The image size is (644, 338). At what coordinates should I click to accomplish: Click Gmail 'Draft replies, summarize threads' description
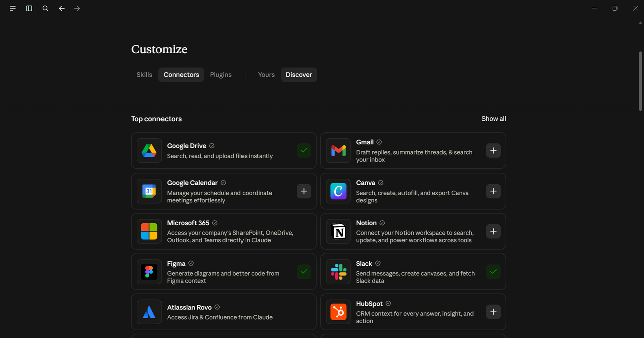pos(415,156)
